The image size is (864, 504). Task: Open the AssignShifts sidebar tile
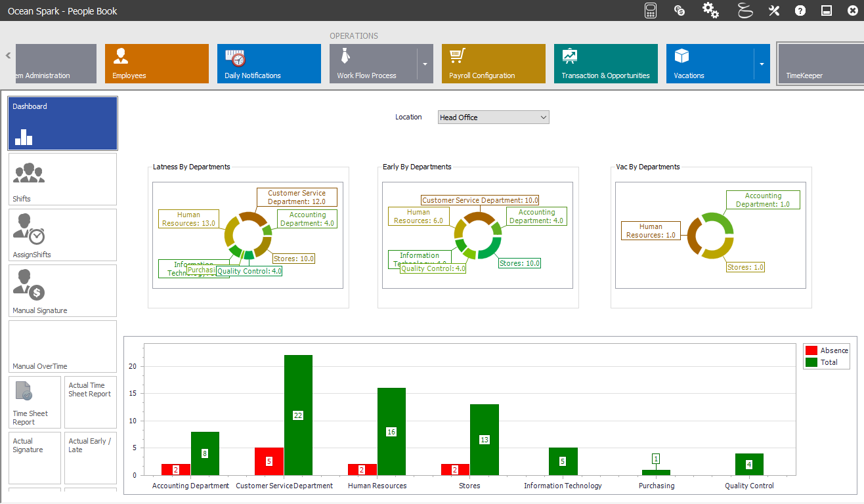point(63,235)
